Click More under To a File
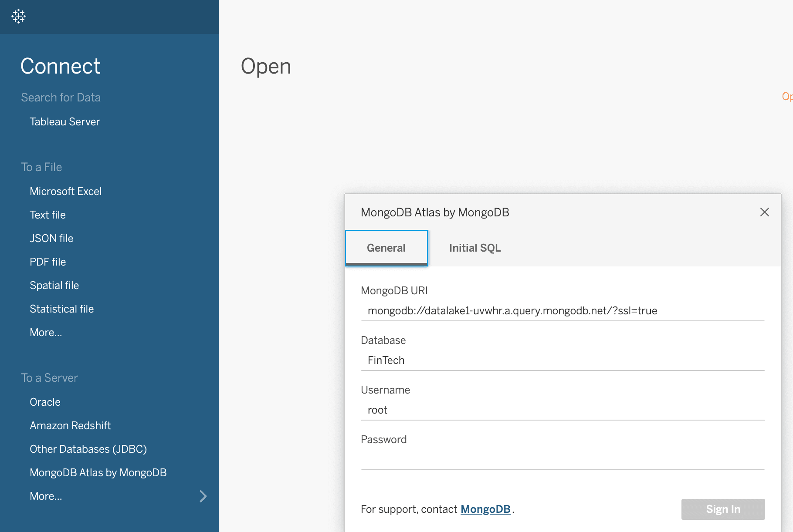The height and width of the screenshot is (532, 793). click(x=46, y=332)
